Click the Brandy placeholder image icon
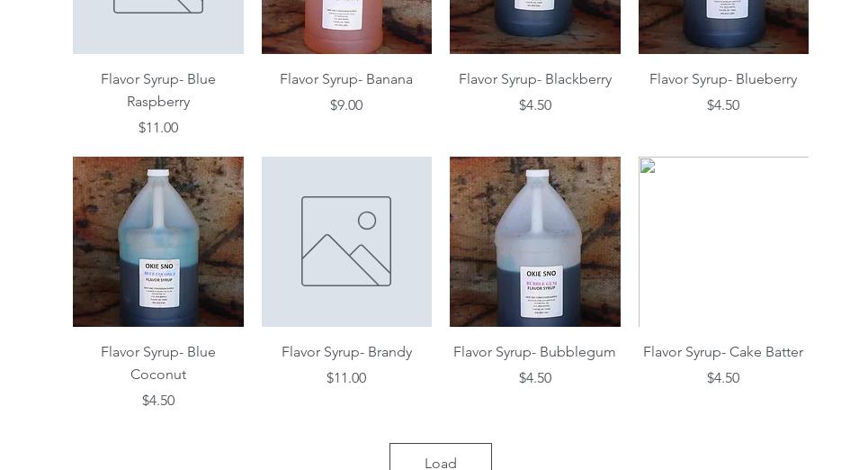Screen dimensions: 868x470 coord(346,241)
